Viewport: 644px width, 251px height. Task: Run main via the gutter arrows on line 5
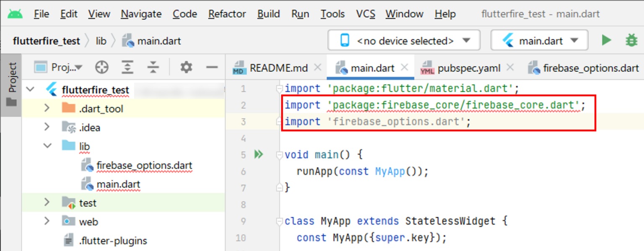pos(258,154)
